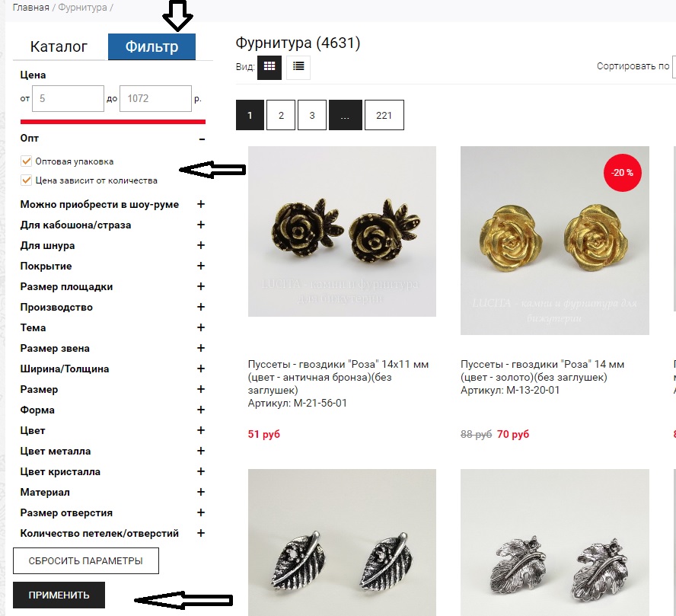Uncheck Цена зависит от количества checkbox
Screen dimensions: 676x616
27,180
